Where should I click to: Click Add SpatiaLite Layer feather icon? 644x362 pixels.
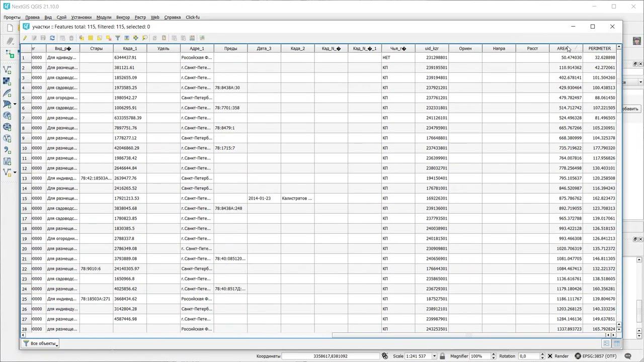(7, 94)
